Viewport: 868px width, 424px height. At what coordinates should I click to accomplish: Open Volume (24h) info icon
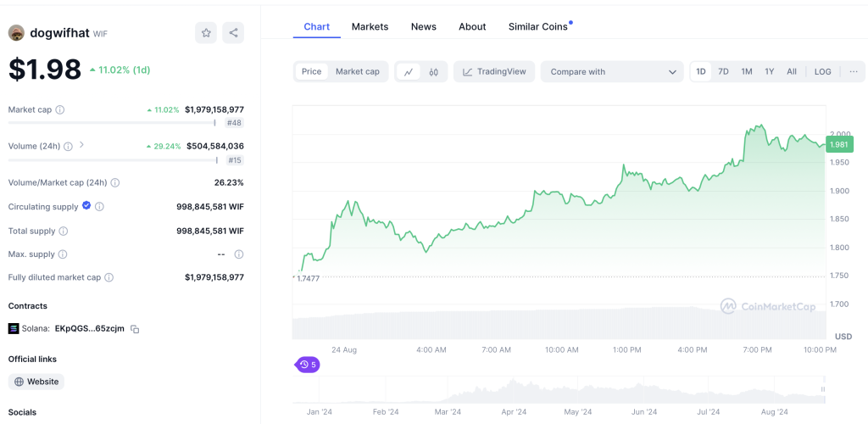click(68, 146)
